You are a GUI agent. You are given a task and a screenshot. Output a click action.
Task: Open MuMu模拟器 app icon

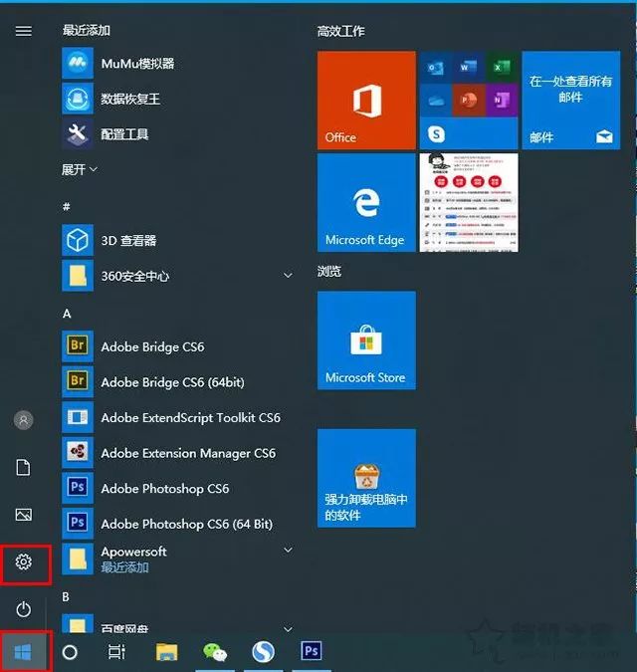coord(78,64)
